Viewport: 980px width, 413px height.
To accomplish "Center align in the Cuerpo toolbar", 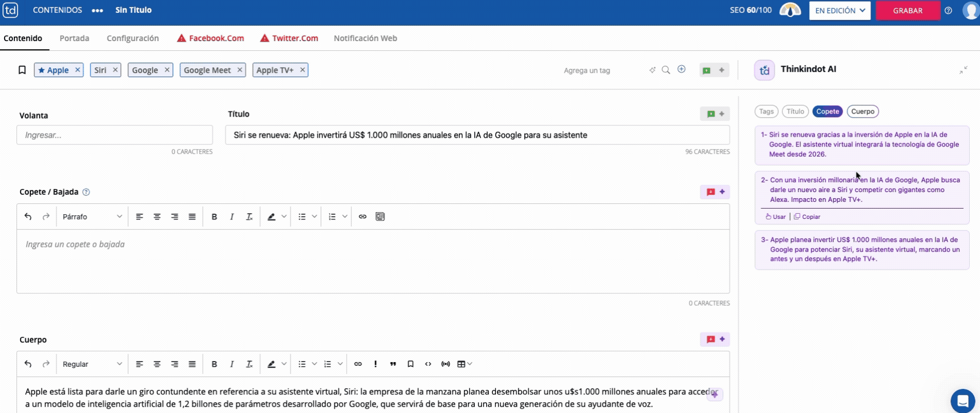I will [157, 364].
